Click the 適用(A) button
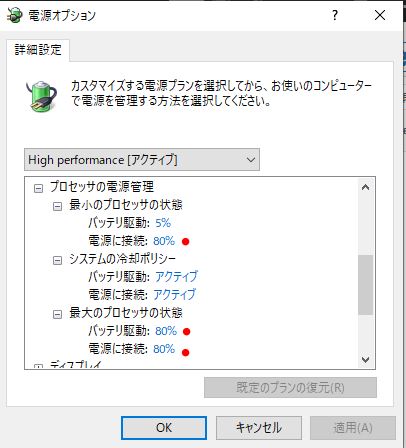This screenshot has width=406, height=448. (x=353, y=428)
